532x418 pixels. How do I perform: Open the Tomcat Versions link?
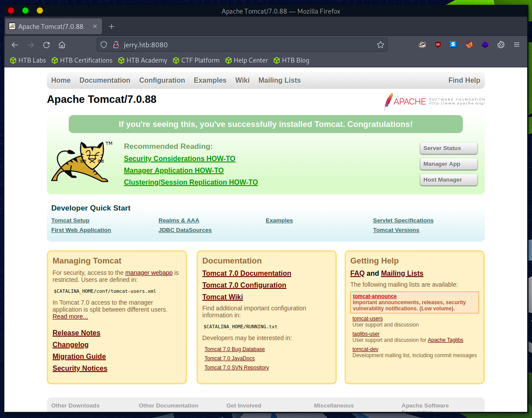coord(396,230)
